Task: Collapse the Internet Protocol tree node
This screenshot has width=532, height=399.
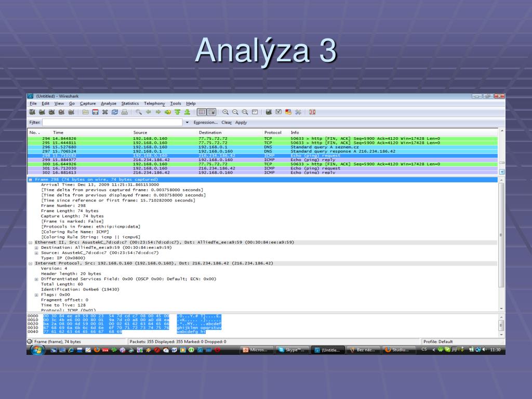Action: tap(30, 263)
